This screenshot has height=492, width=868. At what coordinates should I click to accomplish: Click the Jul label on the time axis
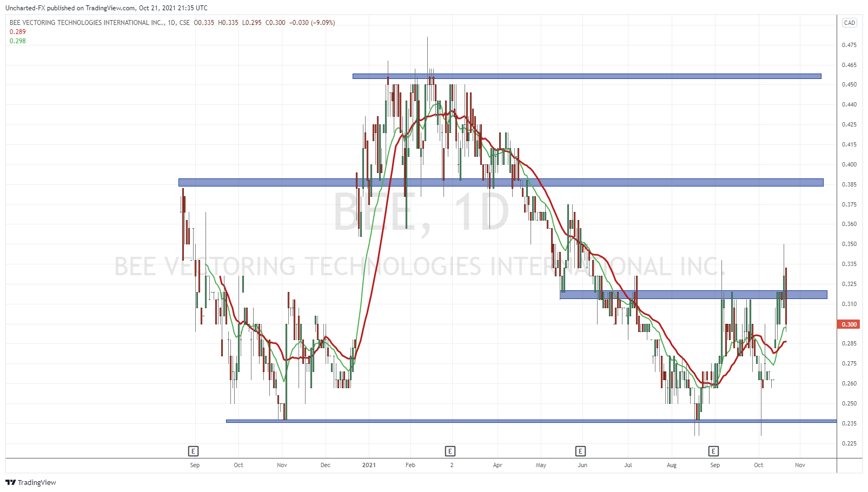tap(628, 465)
